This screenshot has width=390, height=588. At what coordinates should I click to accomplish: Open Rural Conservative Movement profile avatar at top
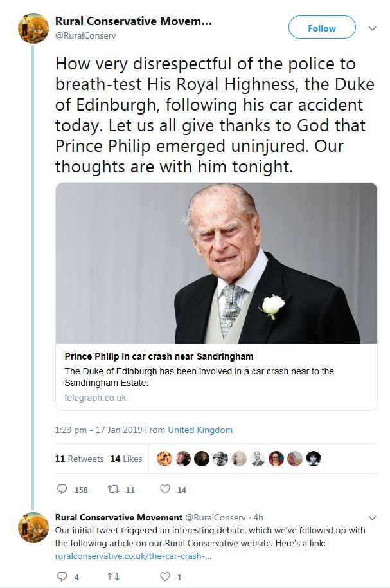pos(33,28)
